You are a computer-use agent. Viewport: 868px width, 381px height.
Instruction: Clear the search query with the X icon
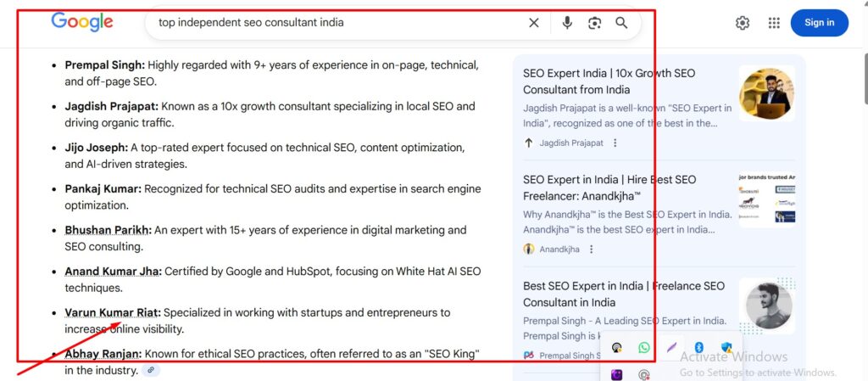pyautogui.click(x=534, y=23)
